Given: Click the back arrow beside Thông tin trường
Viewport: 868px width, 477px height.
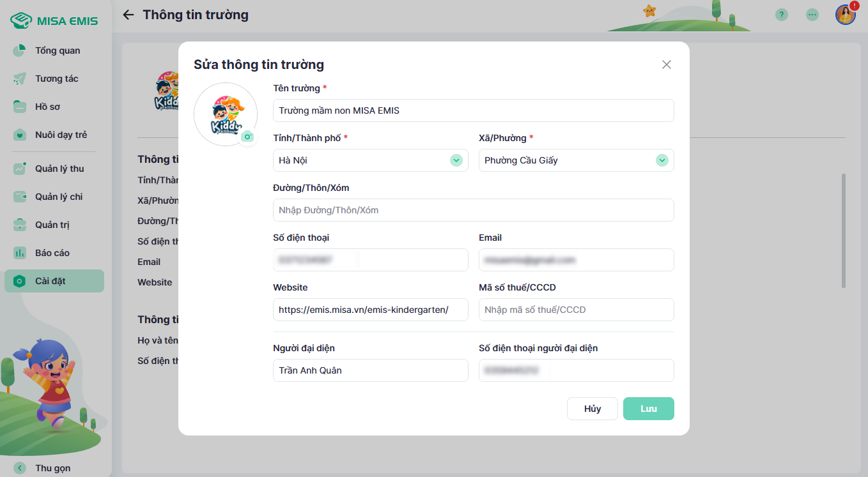Looking at the screenshot, I should tap(128, 15).
